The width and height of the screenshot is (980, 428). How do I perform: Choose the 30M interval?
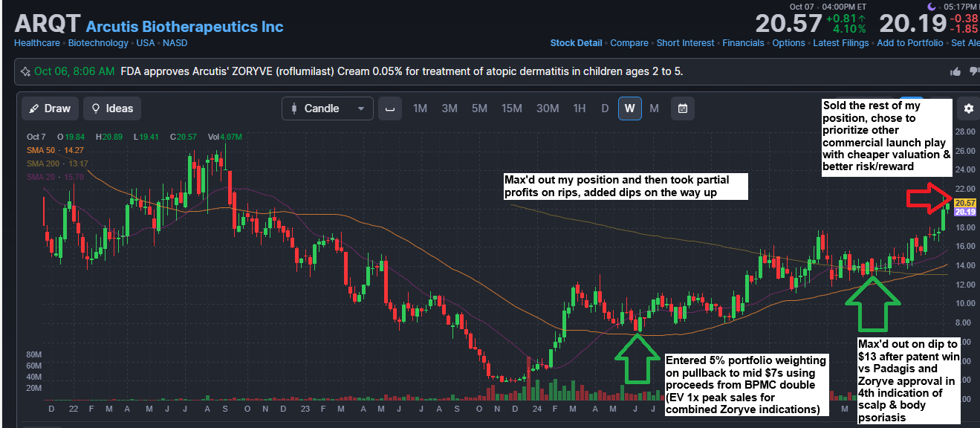(x=548, y=108)
